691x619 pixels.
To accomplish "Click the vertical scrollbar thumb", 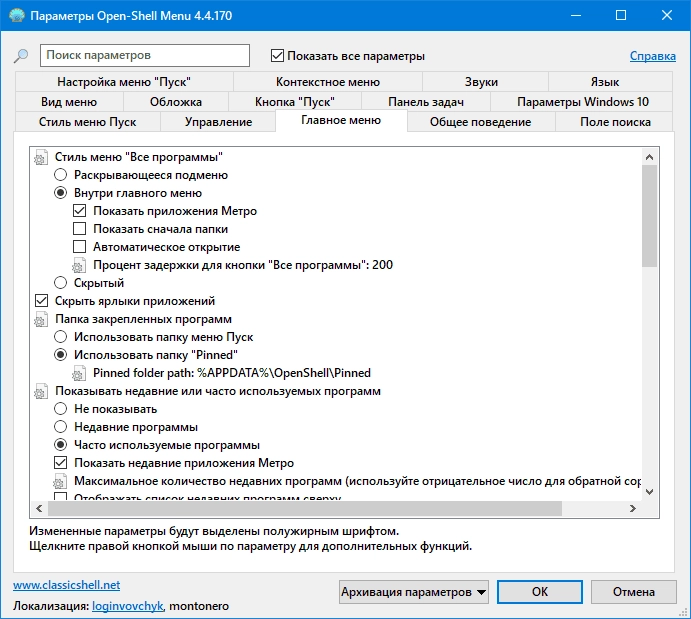I will pyautogui.click(x=649, y=216).
